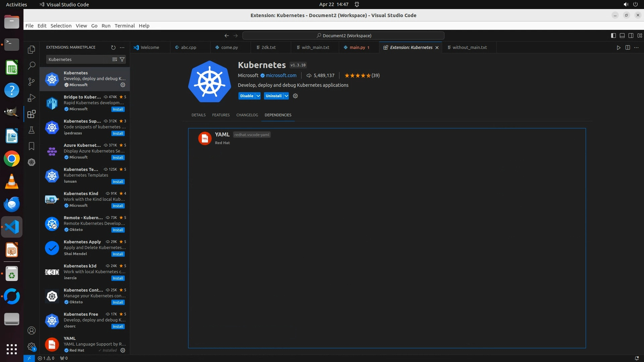Toggle the secondary side bar layout

tap(631, 36)
